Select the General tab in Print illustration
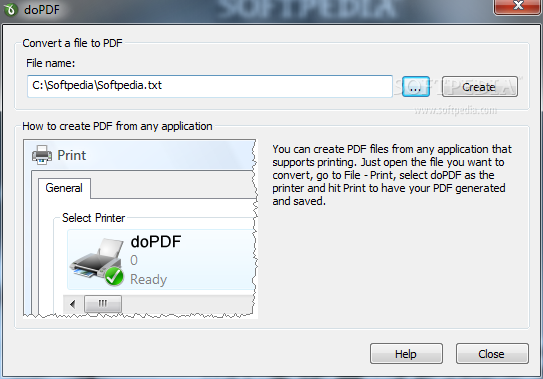The image size is (543, 379). click(64, 188)
